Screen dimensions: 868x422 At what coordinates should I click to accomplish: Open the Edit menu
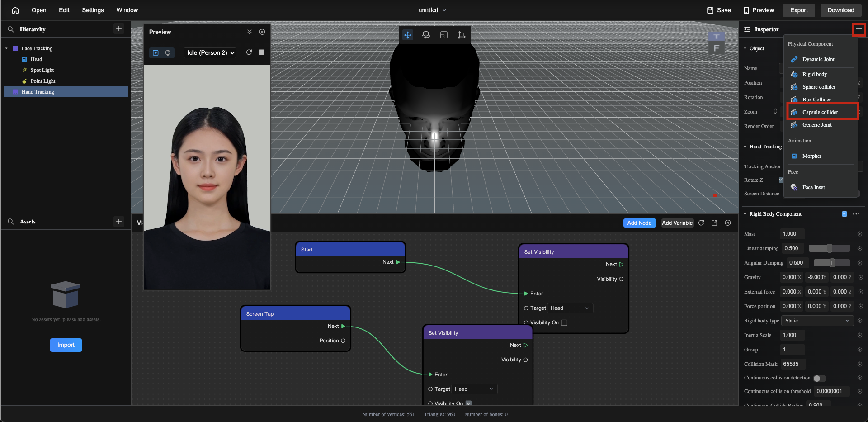pyautogui.click(x=64, y=10)
